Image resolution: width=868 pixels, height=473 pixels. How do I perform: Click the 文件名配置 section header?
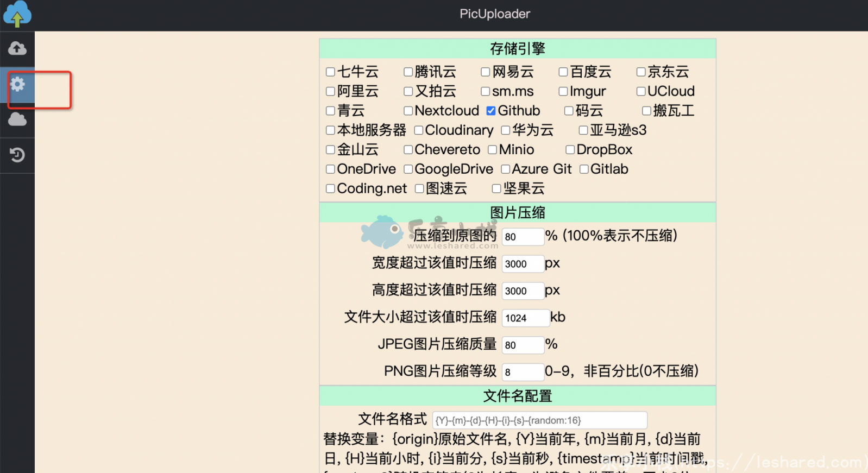(x=518, y=396)
